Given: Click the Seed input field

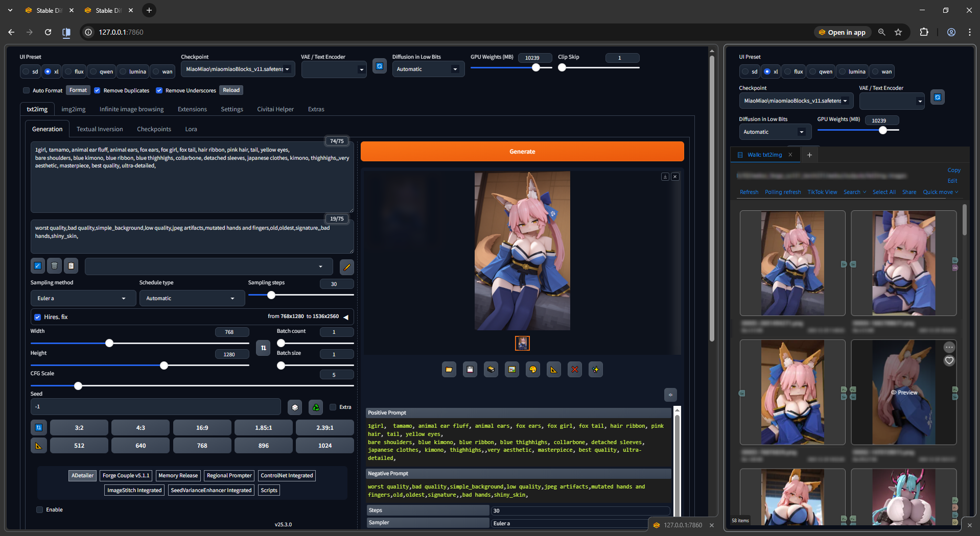Looking at the screenshot, I should click(156, 407).
